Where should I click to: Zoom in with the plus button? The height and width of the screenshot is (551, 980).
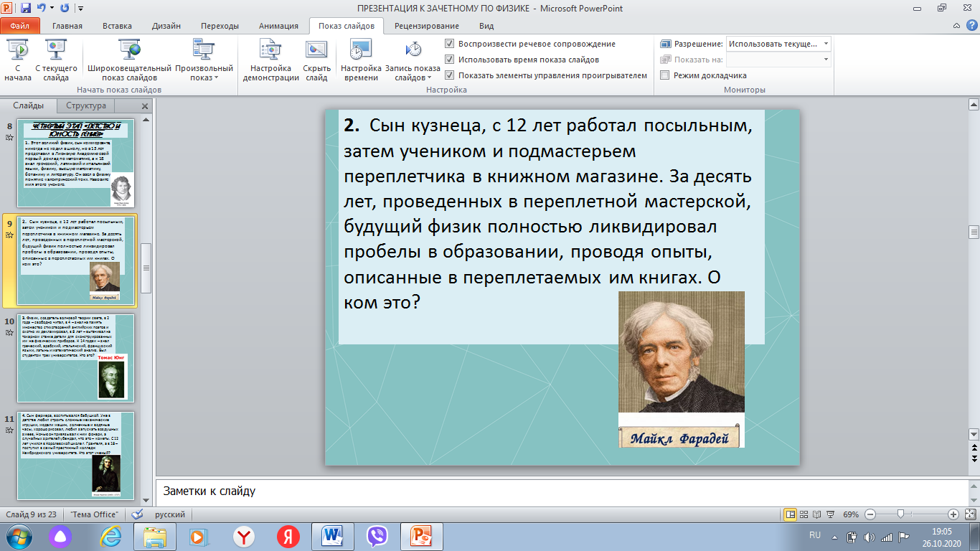953,514
